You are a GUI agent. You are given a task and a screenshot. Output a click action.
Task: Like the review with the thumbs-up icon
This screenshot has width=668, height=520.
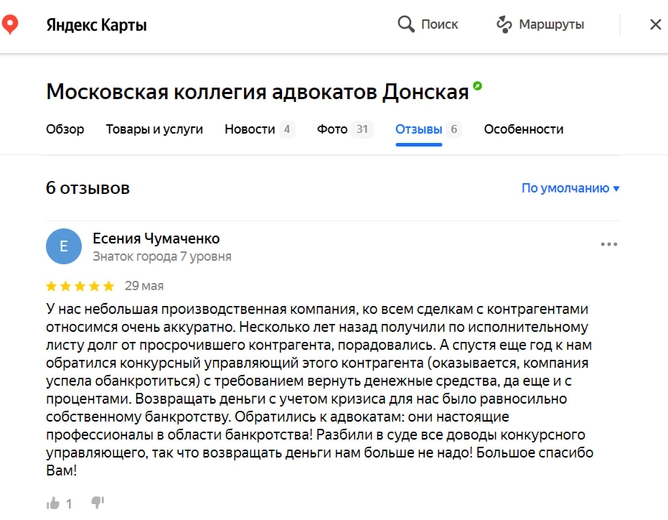pyautogui.click(x=53, y=503)
